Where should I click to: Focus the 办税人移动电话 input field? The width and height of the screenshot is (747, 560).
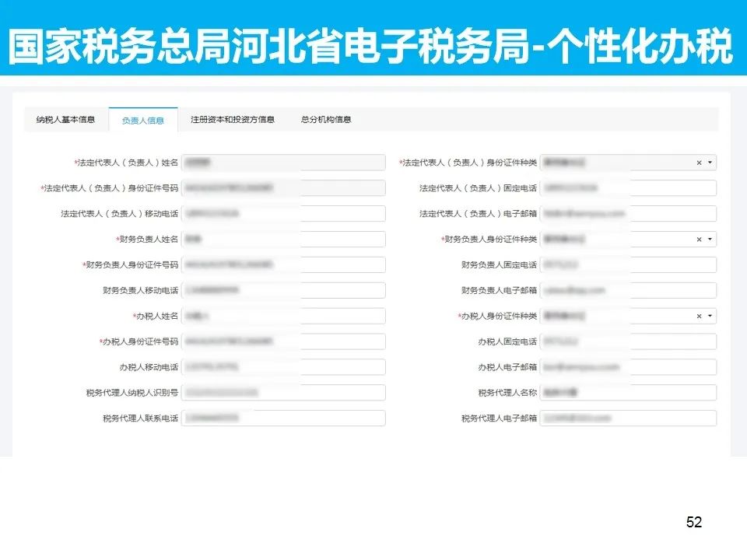[283, 367]
